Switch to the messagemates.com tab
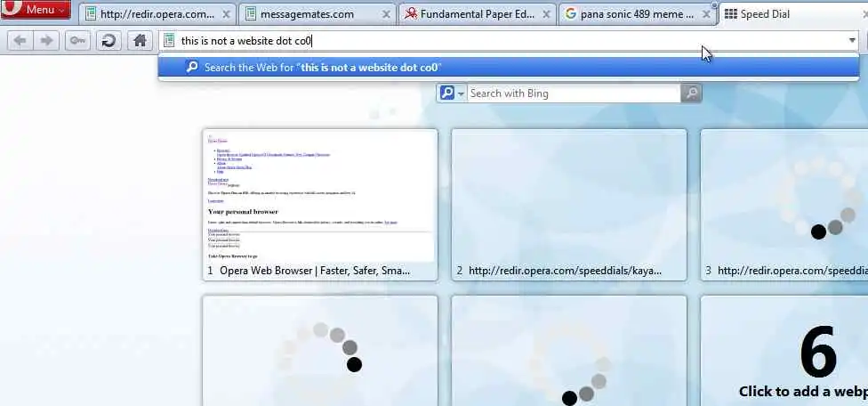The height and width of the screenshot is (406, 868). click(317, 14)
